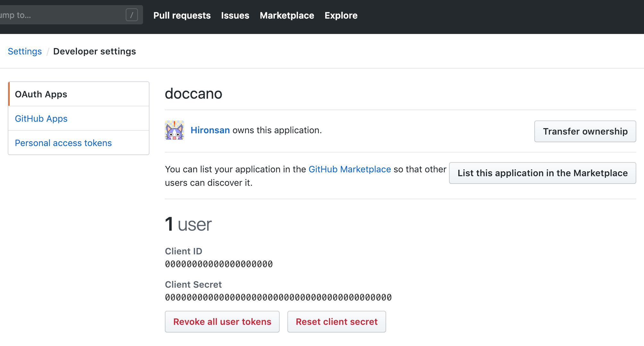Screen dimensions: 644x346
Task: Click Hironsan's cat avatar image
Action: [174, 130]
